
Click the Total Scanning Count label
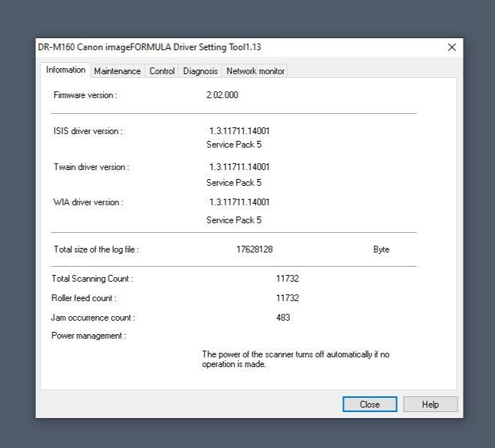coord(91,279)
